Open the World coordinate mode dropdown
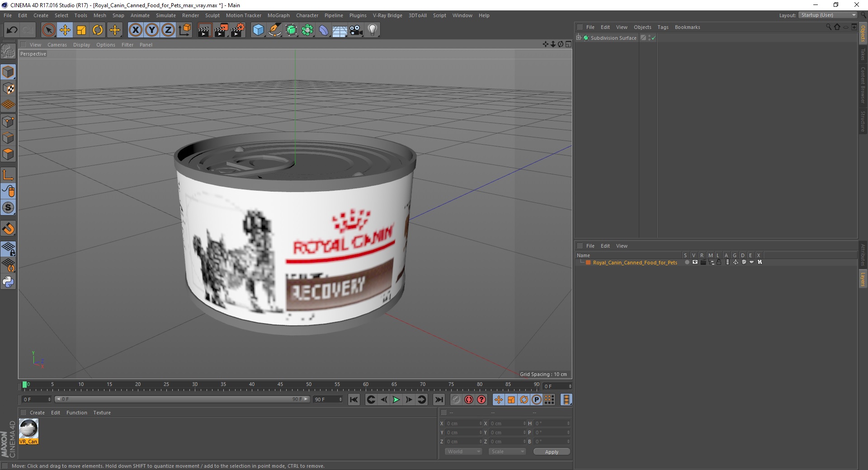The width and height of the screenshot is (868, 470). click(463, 451)
